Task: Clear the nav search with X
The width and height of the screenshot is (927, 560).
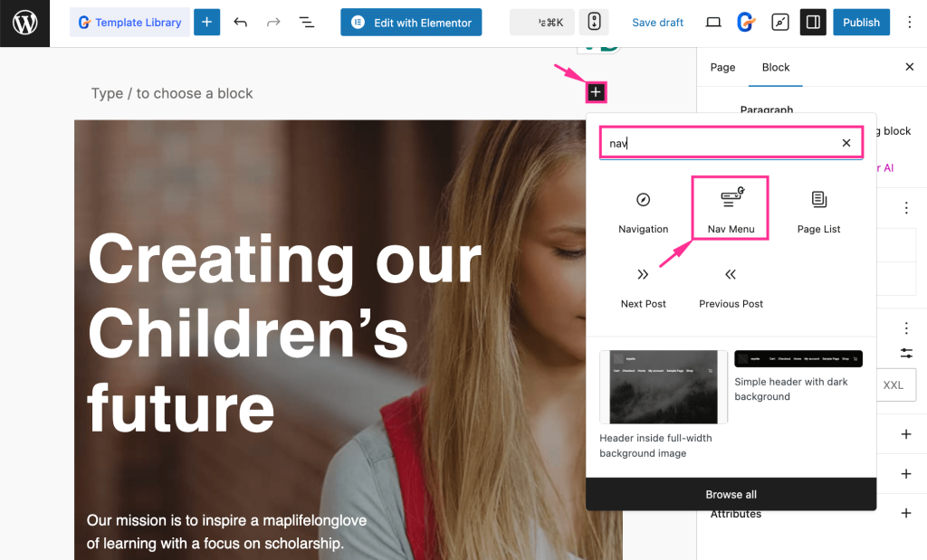Action: (x=846, y=142)
